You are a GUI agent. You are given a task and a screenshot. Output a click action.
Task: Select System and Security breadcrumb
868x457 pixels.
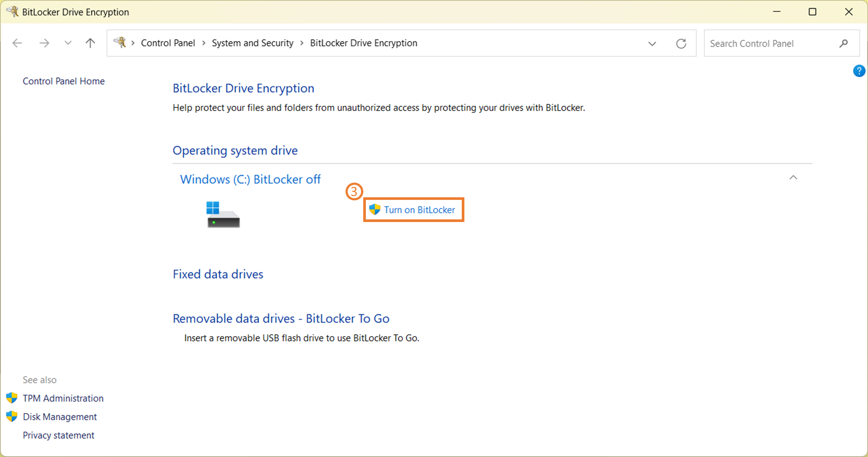(252, 43)
